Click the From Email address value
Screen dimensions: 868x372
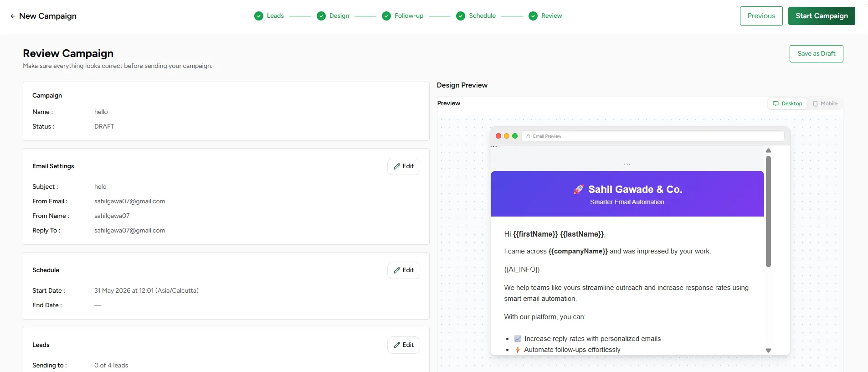click(x=130, y=201)
